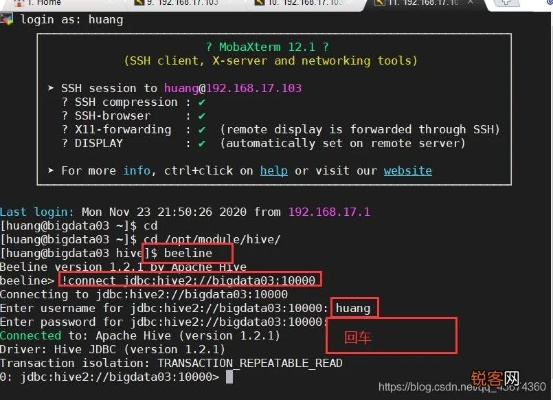Click the 'X11-forwarding' line
Image resolution: width=553 pixels, height=400 pixels.
281,130
